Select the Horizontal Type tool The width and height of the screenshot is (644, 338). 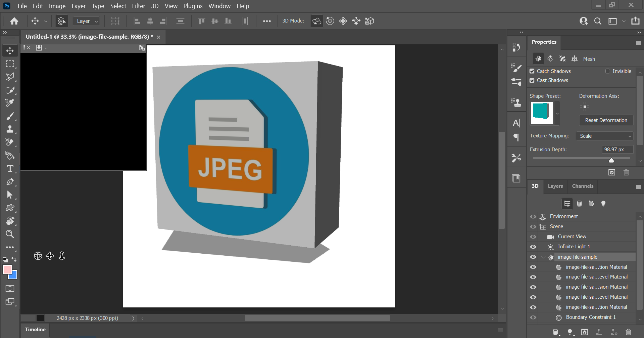(x=10, y=169)
